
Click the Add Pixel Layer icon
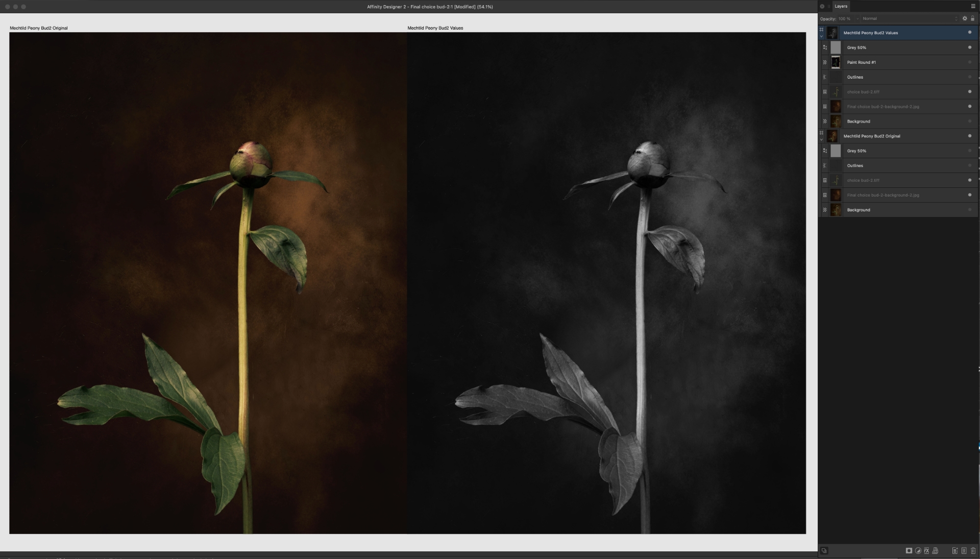964,551
